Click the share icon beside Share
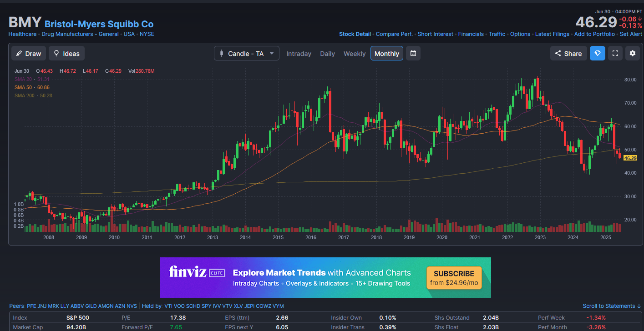Image resolution: width=644 pixels, height=331 pixels. [x=558, y=53]
